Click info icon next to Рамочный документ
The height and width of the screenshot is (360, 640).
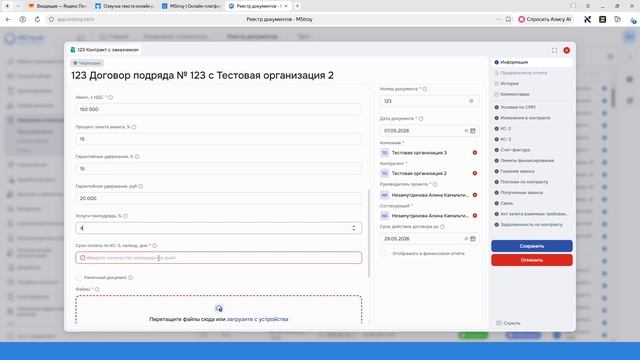pyautogui.click(x=131, y=278)
